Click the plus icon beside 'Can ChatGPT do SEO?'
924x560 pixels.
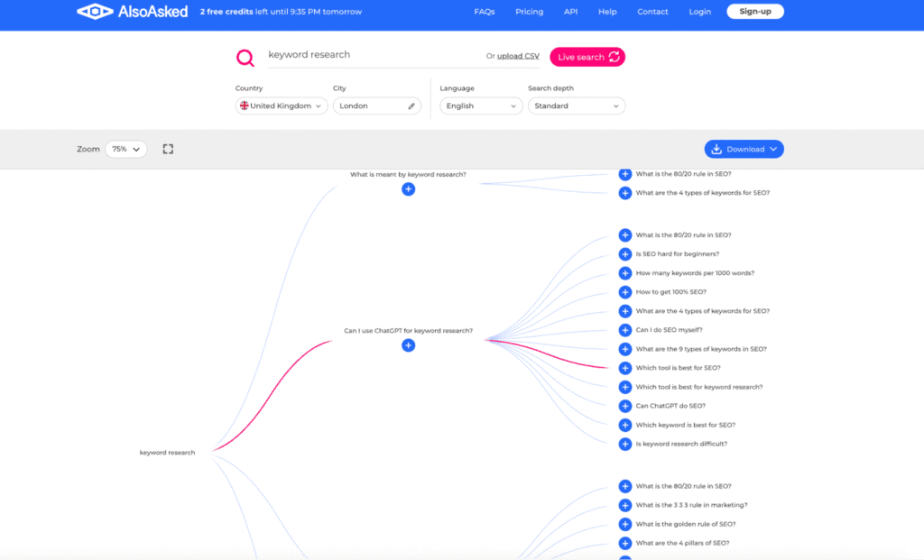[x=624, y=406]
